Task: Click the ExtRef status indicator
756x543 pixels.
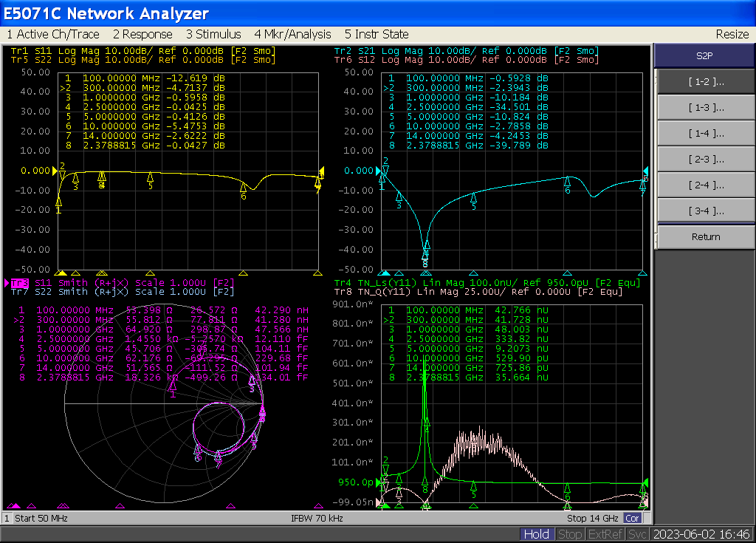Action: click(x=605, y=534)
